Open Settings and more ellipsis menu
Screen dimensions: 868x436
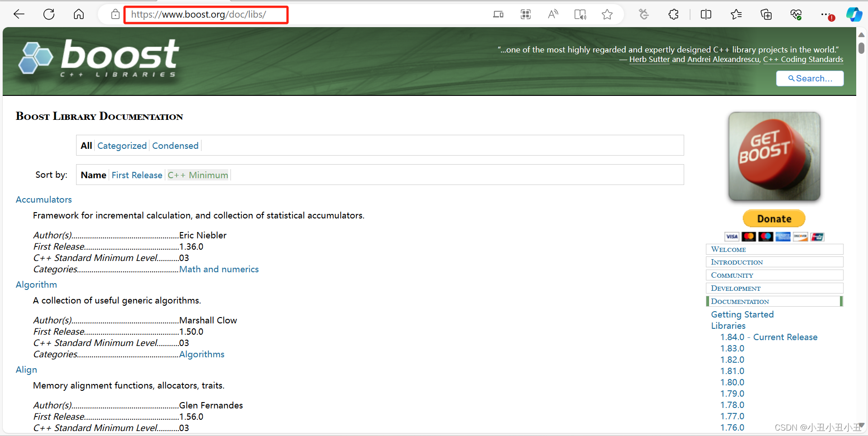click(827, 14)
